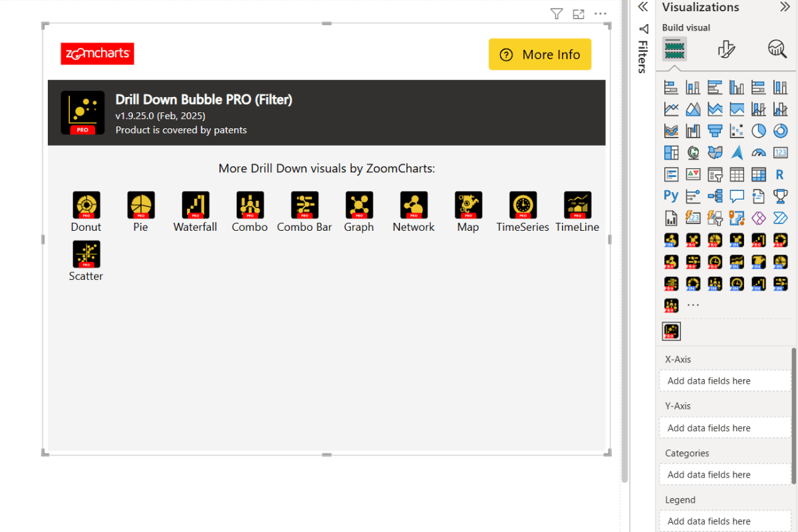The image size is (798, 532).
Task: Choose the Python visual
Action: (x=672, y=196)
